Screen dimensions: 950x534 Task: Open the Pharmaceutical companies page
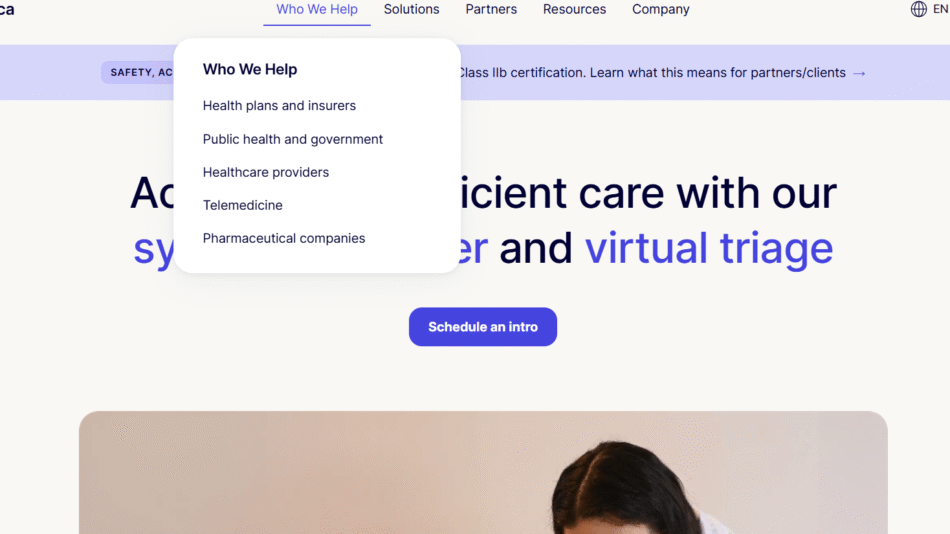pyautogui.click(x=284, y=238)
